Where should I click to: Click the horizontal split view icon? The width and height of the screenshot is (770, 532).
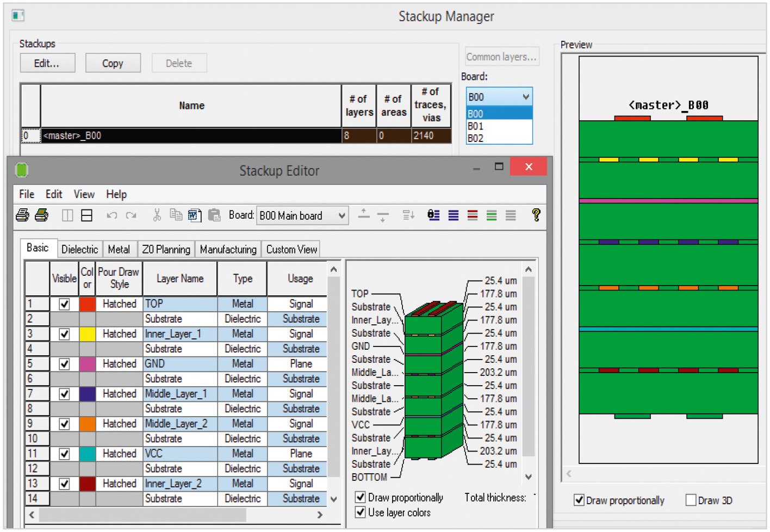[x=86, y=215]
